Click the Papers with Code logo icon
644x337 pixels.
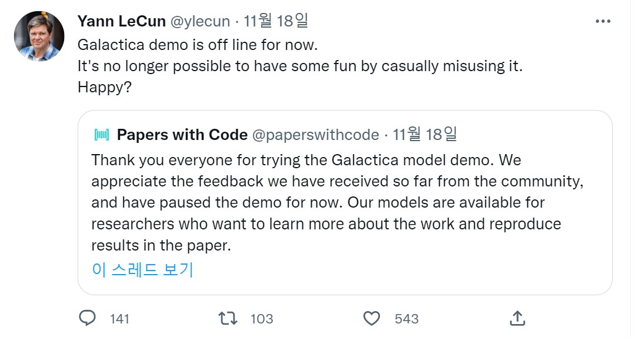click(x=102, y=135)
